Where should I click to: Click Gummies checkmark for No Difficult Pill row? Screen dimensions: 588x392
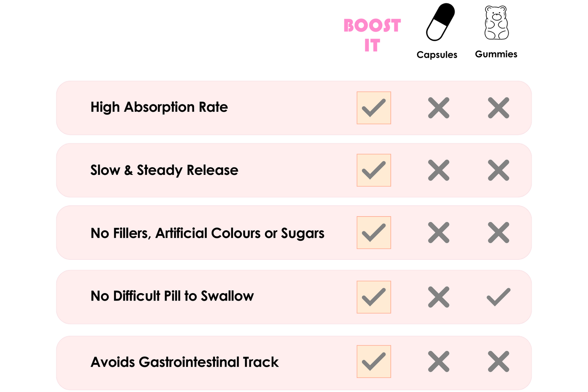pos(499,297)
